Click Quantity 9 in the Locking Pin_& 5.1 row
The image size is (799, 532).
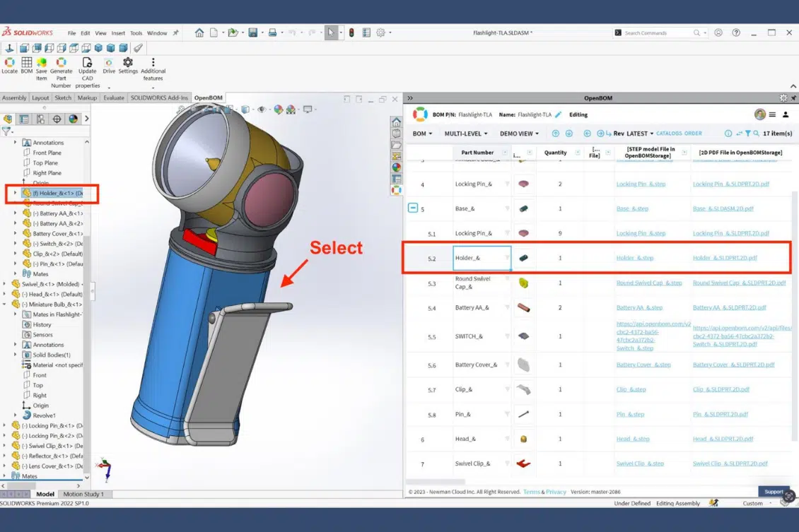560,233
